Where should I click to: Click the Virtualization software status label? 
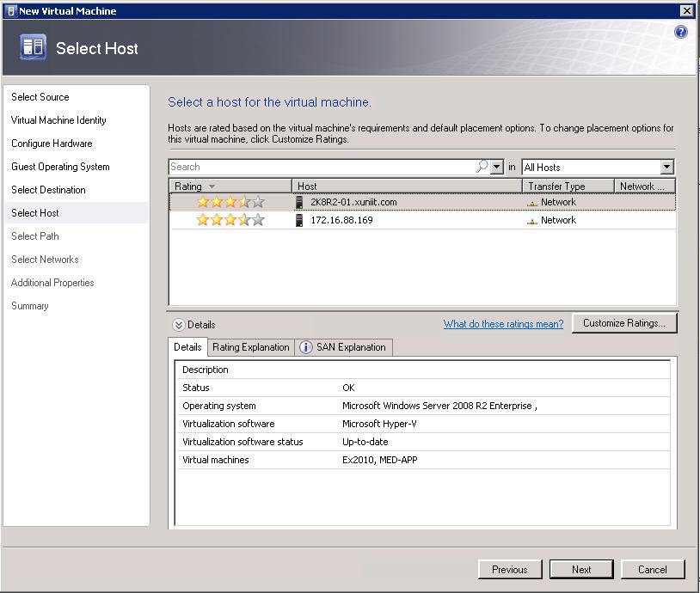243,442
